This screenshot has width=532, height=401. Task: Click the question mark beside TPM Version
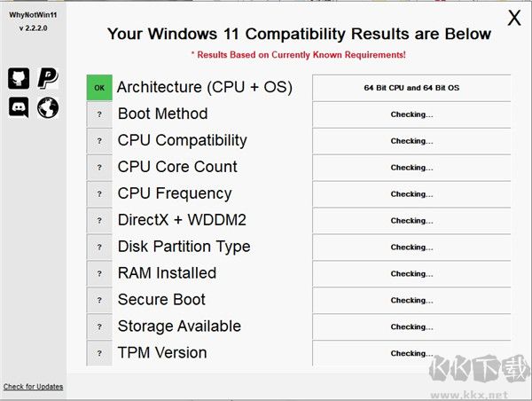[x=99, y=353]
